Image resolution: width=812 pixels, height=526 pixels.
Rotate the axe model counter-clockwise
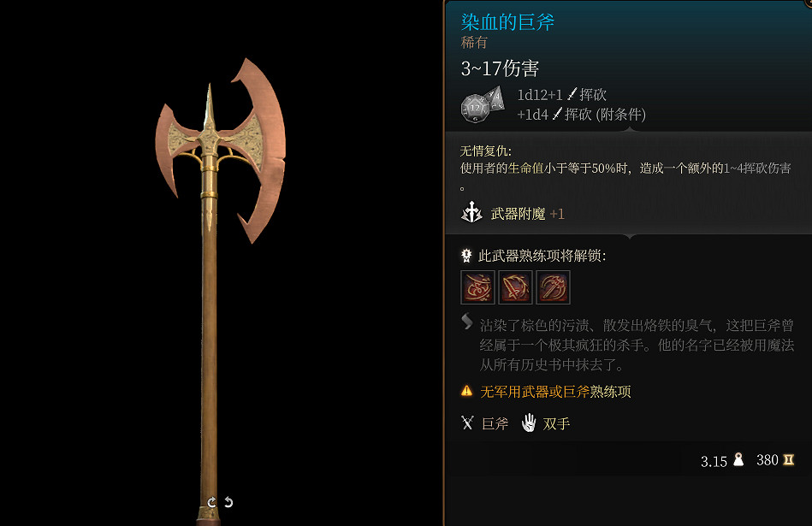click(228, 502)
